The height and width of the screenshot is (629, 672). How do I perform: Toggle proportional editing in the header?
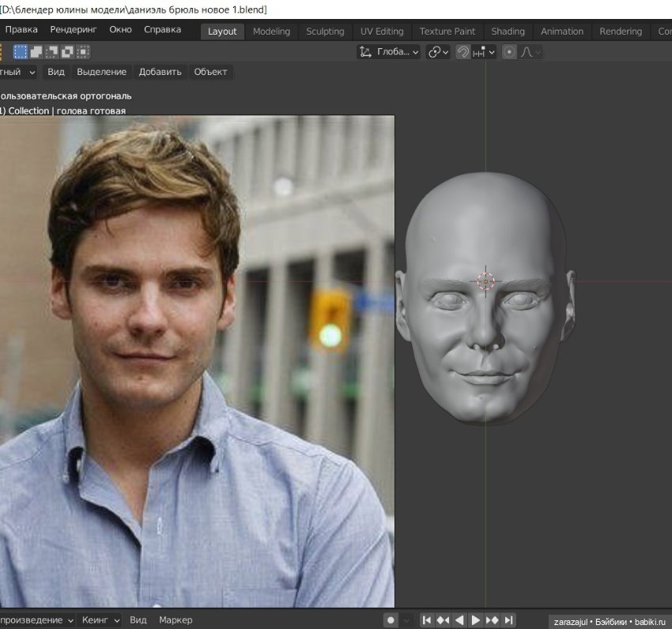509,52
